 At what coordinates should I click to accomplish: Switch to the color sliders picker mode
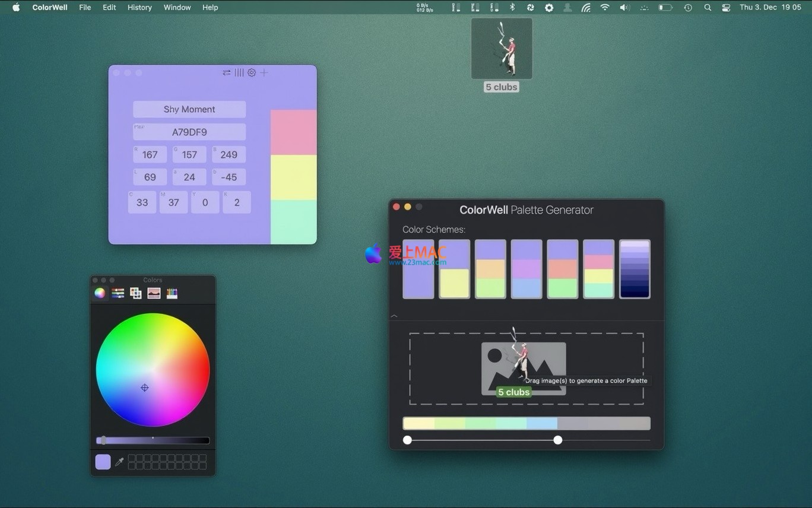[118, 293]
